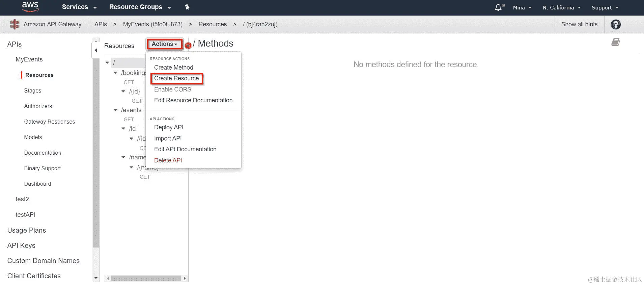Collapse the /id resource under events
Image resolution: width=644 pixels, height=285 pixels.
pos(123,129)
